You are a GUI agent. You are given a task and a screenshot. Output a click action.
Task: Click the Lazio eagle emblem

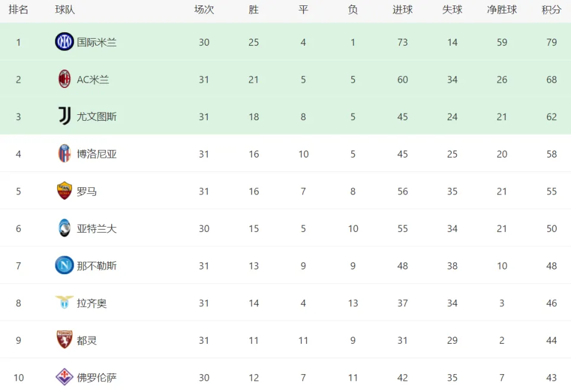(x=64, y=302)
